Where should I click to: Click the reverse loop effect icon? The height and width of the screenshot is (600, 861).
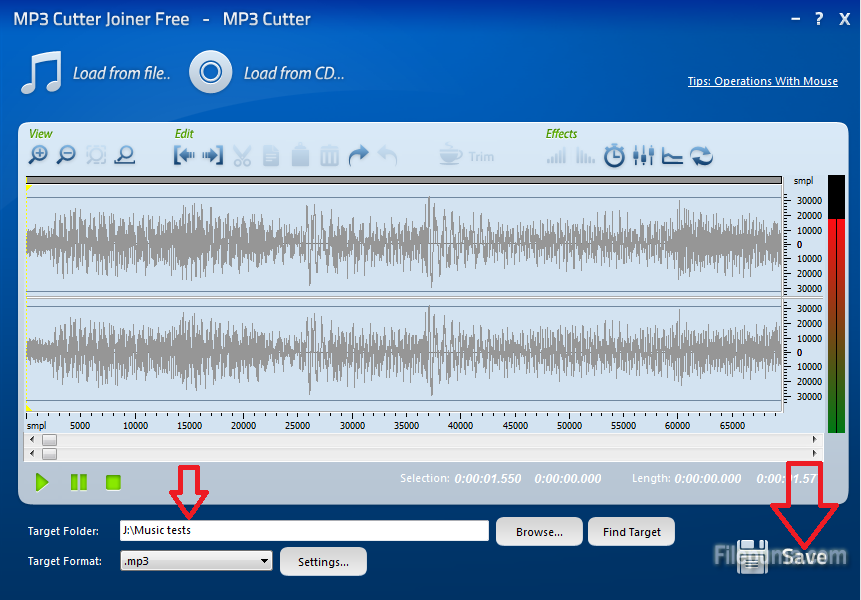coord(699,156)
